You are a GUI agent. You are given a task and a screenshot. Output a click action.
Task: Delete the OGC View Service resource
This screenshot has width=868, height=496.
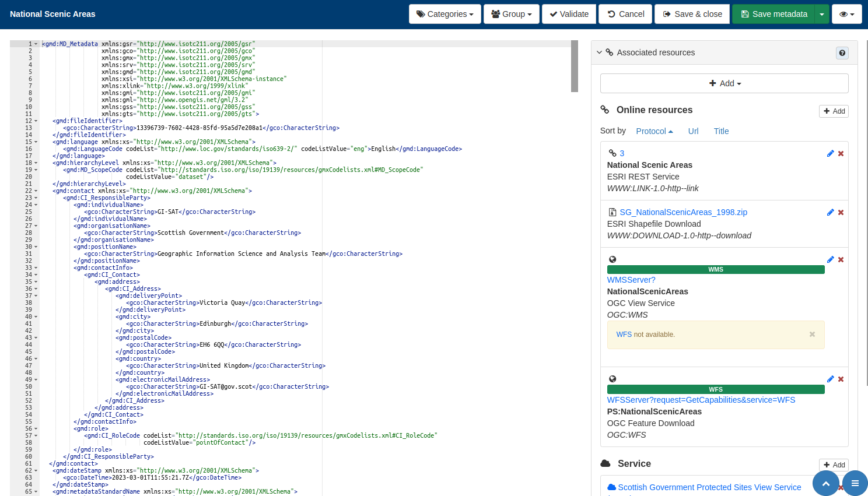[x=841, y=260]
